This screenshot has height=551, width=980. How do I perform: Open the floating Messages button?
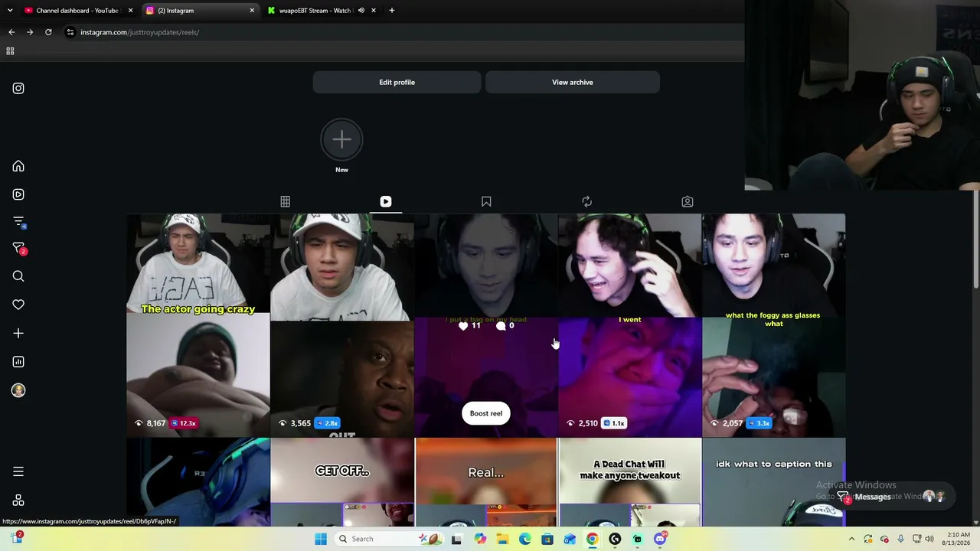click(x=892, y=497)
